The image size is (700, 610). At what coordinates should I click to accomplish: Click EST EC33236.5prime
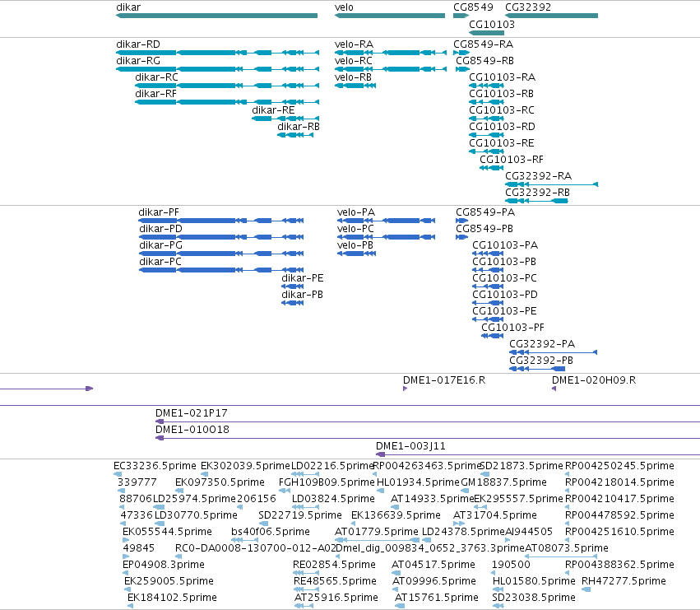[118, 474]
